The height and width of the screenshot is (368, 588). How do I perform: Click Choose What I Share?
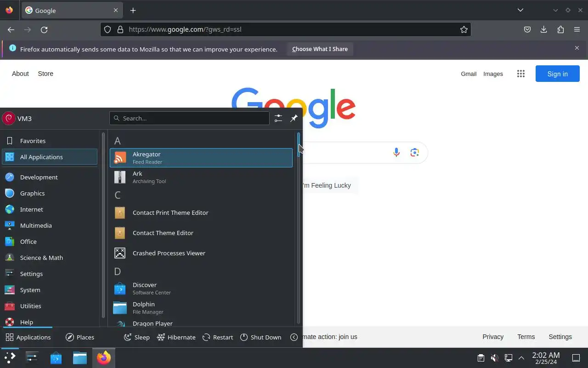pyautogui.click(x=320, y=49)
